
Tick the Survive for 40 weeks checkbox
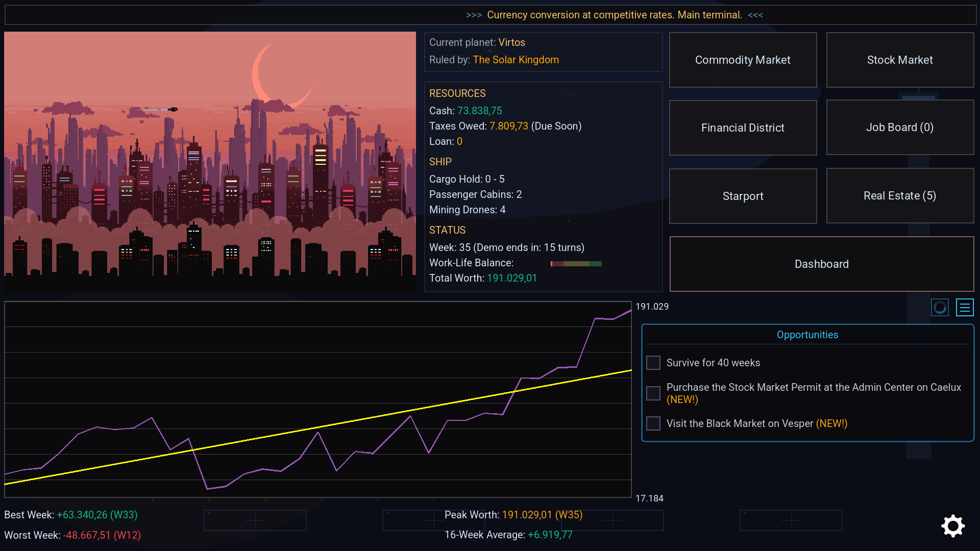tap(653, 363)
